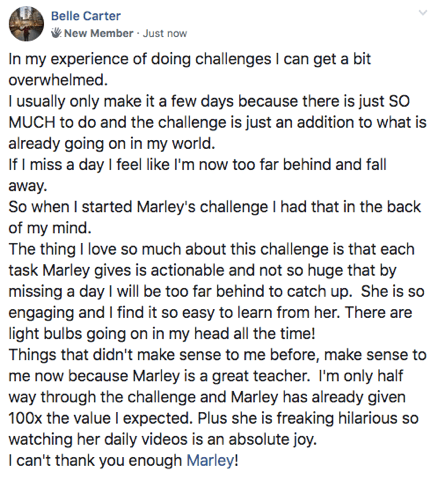Click the line Things that didn't make sense

[217, 355]
